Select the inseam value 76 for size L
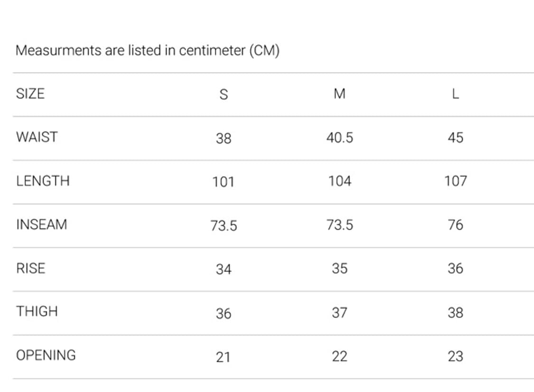The width and height of the screenshot is (534, 392). [455, 225]
